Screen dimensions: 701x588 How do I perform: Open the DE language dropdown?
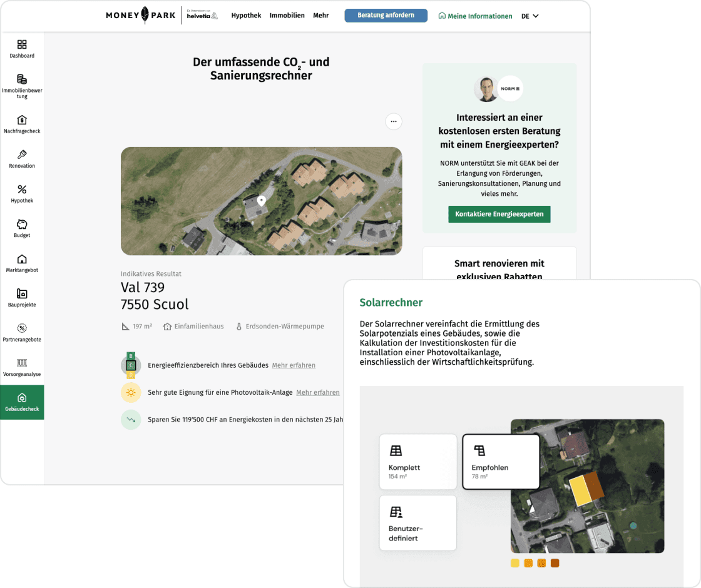pos(530,16)
